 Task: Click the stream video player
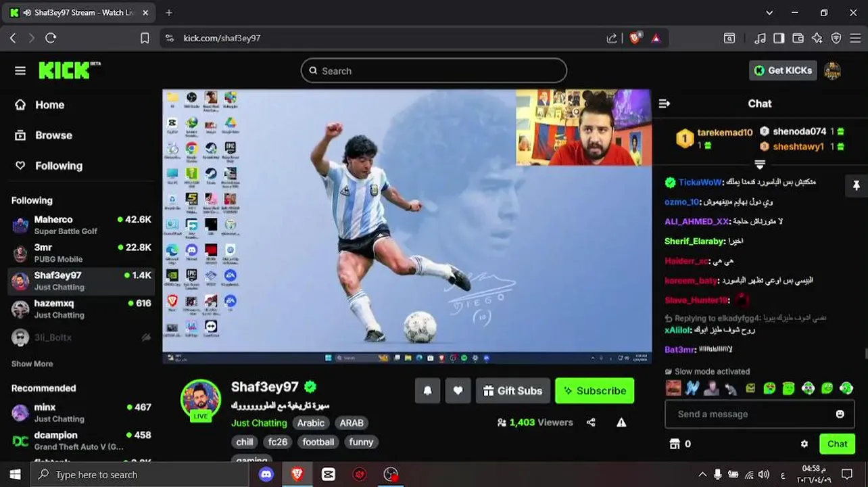point(407,227)
